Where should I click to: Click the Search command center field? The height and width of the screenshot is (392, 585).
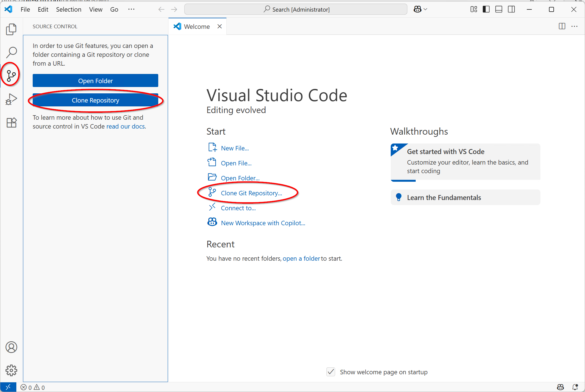pos(296,9)
